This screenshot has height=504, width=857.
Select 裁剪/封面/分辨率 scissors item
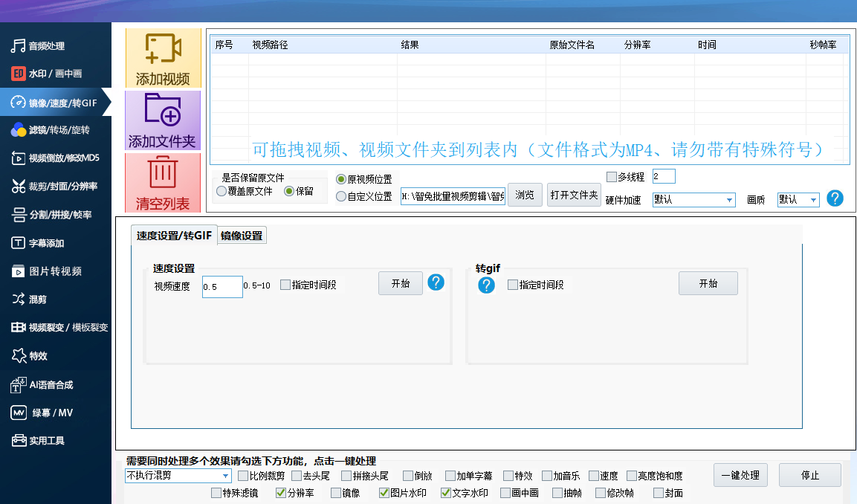tap(56, 186)
